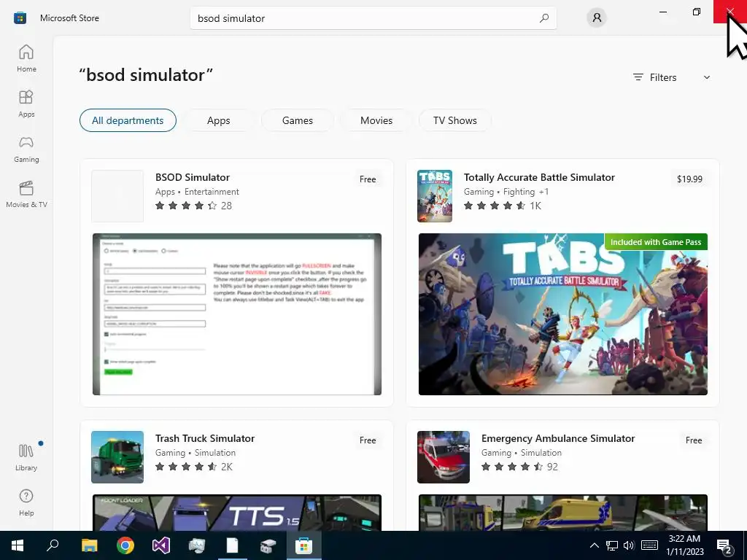Show hidden system tray icons
This screenshot has height=560, width=747.
pyautogui.click(x=594, y=545)
